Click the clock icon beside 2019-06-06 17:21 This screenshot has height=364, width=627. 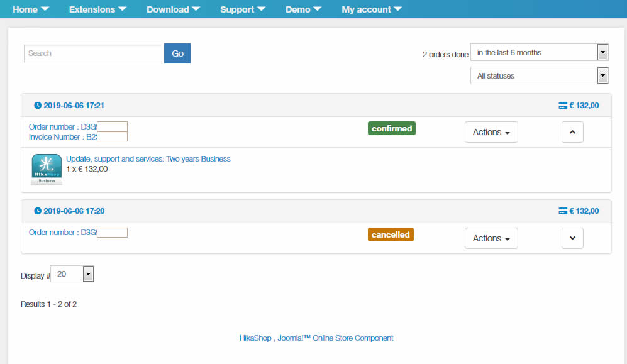[x=38, y=105]
